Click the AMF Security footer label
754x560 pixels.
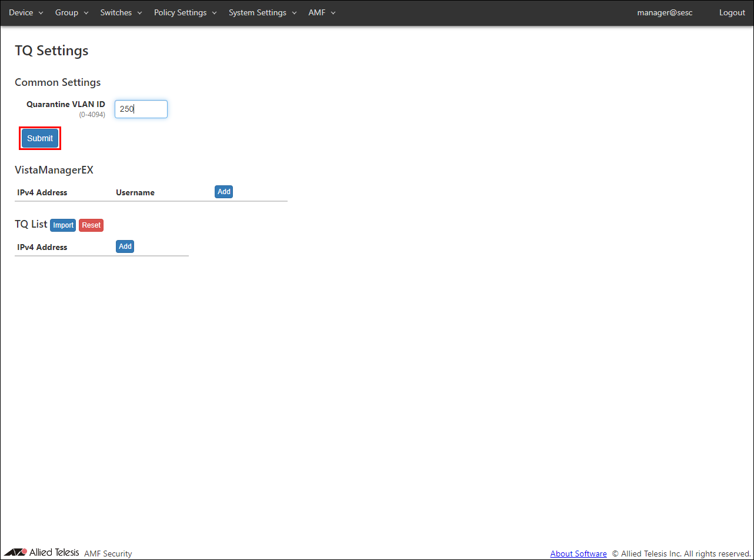108,554
